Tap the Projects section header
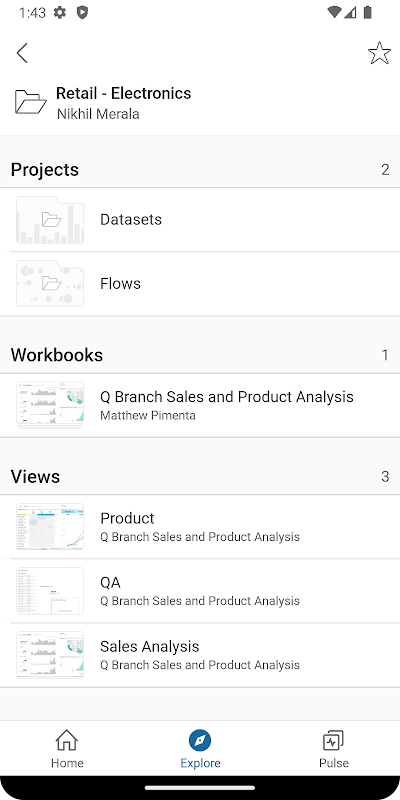 point(200,169)
